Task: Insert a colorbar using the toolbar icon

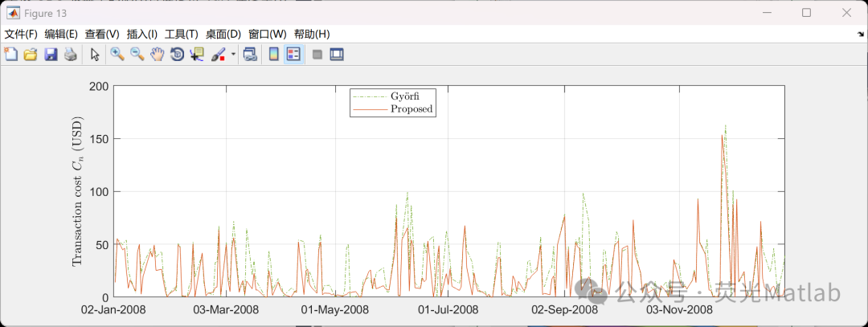Action: pyautogui.click(x=273, y=54)
